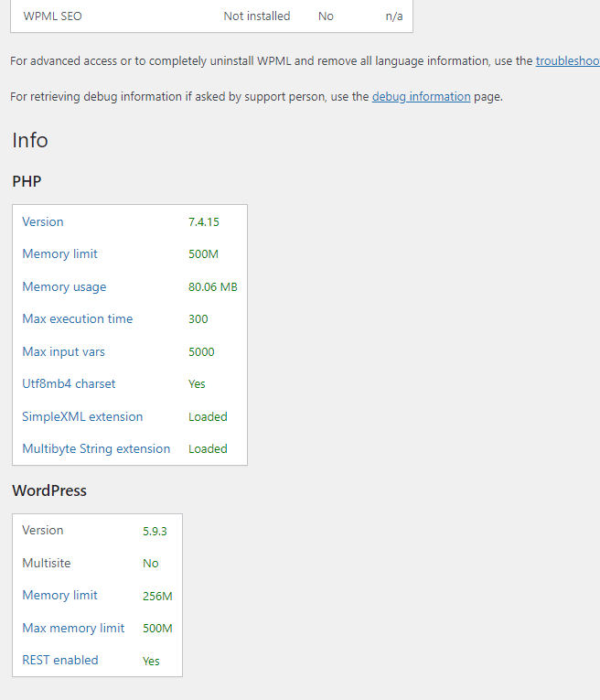Click the PHP section heading
The height and width of the screenshot is (700, 600).
(x=27, y=181)
